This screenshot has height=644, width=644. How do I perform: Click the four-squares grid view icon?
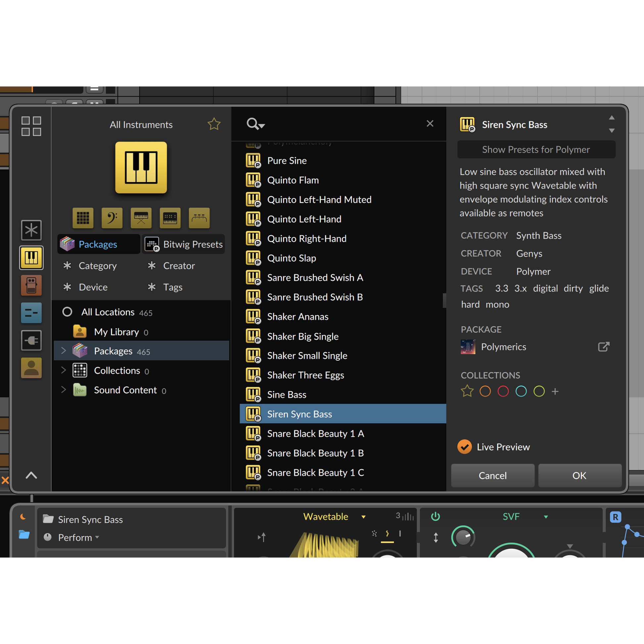31,126
